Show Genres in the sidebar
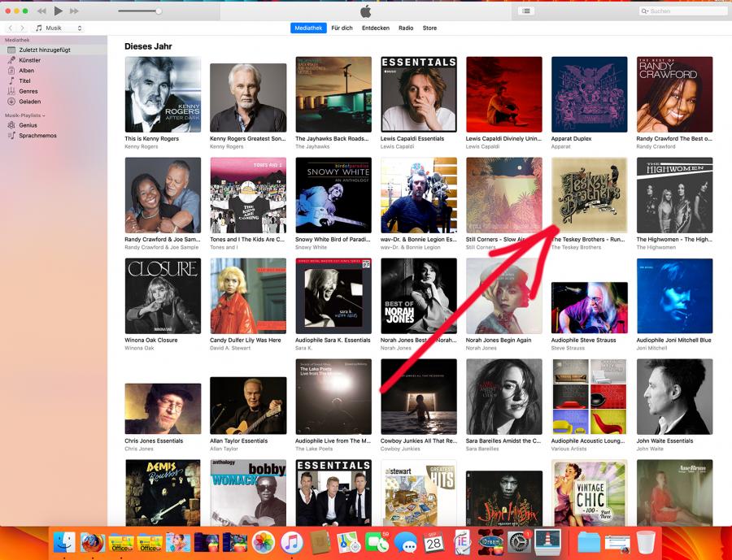732x560 pixels. 28,91
